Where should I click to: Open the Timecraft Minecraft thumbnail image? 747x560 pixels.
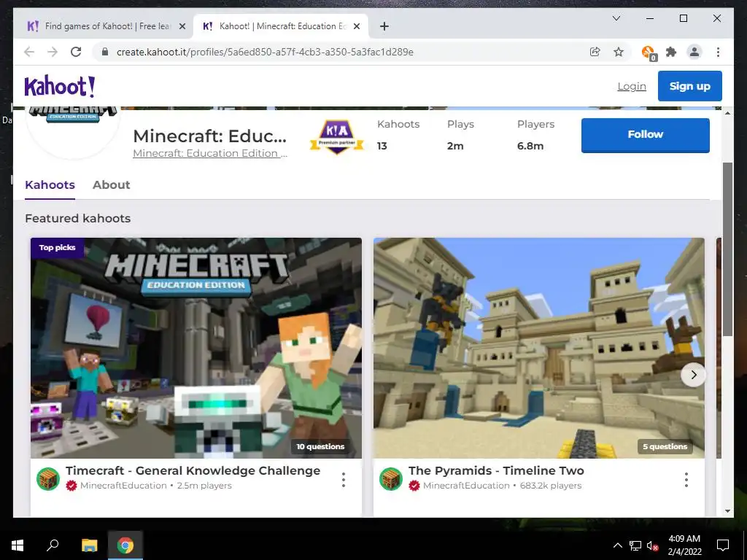[196, 348]
